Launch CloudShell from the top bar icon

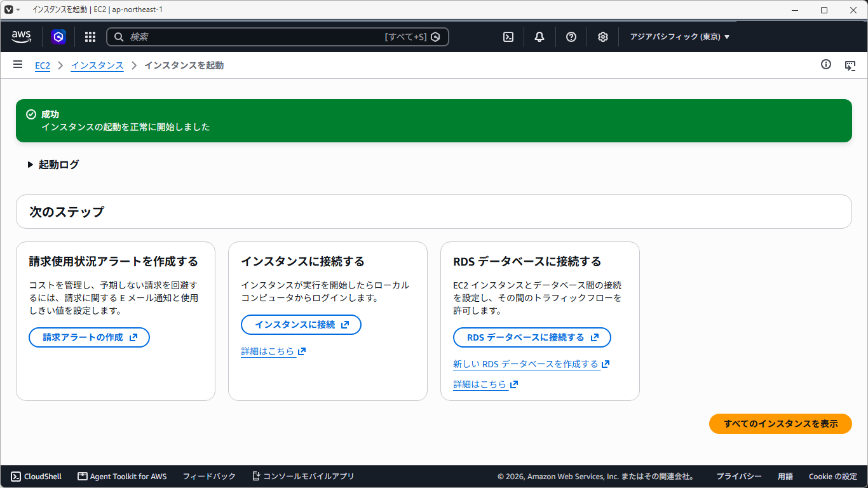point(508,37)
